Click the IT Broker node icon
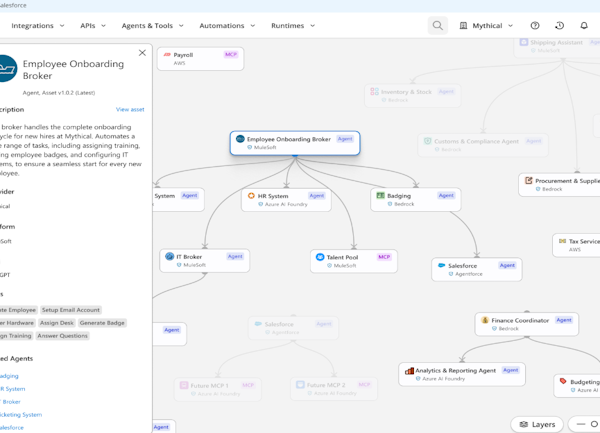600x433 pixels. pos(170,256)
